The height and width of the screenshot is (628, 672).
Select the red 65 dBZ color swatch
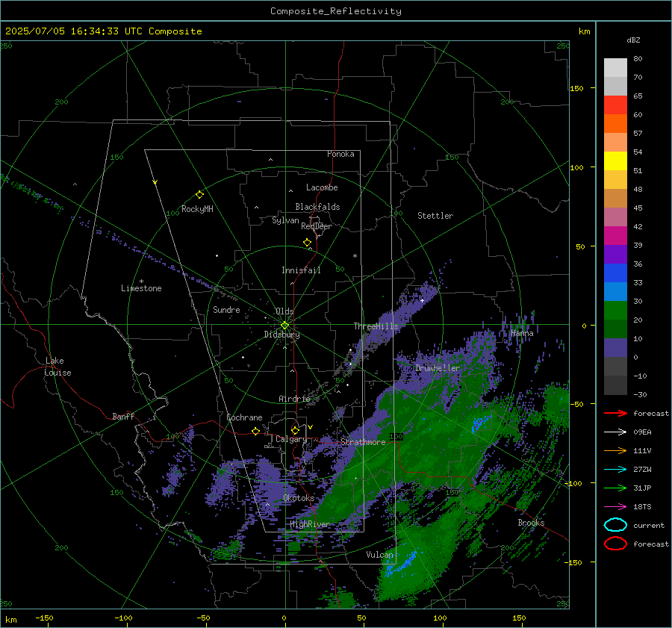pyautogui.click(x=615, y=105)
